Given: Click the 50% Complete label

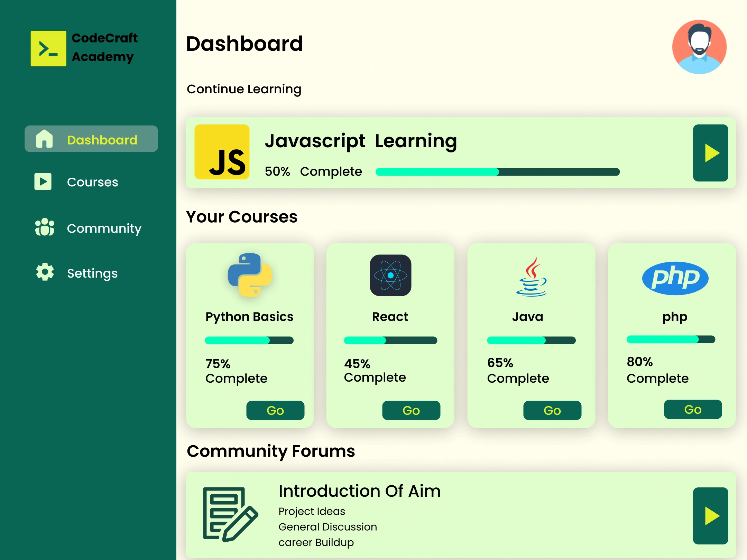Looking at the screenshot, I should click(313, 171).
